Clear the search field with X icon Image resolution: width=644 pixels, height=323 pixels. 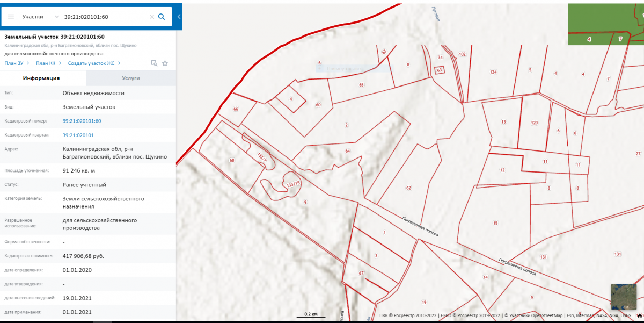(x=151, y=17)
